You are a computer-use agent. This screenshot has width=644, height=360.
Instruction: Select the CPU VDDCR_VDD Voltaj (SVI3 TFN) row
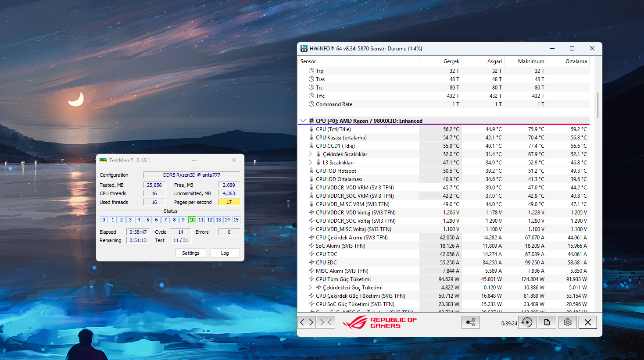point(444,212)
